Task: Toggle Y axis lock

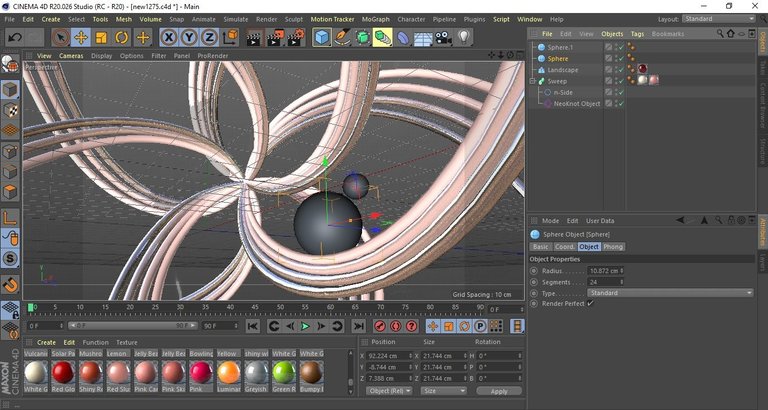Action: 189,38
